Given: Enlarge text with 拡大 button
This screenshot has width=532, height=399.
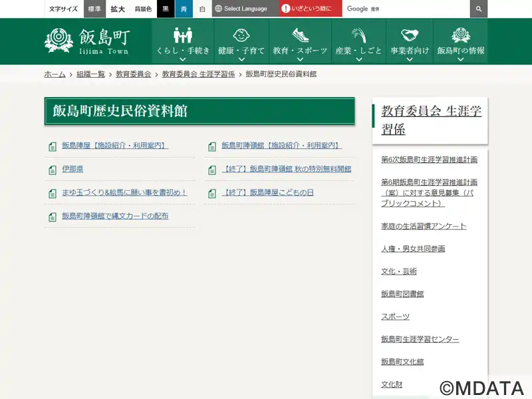Looking at the screenshot, I should coord(118,9).
